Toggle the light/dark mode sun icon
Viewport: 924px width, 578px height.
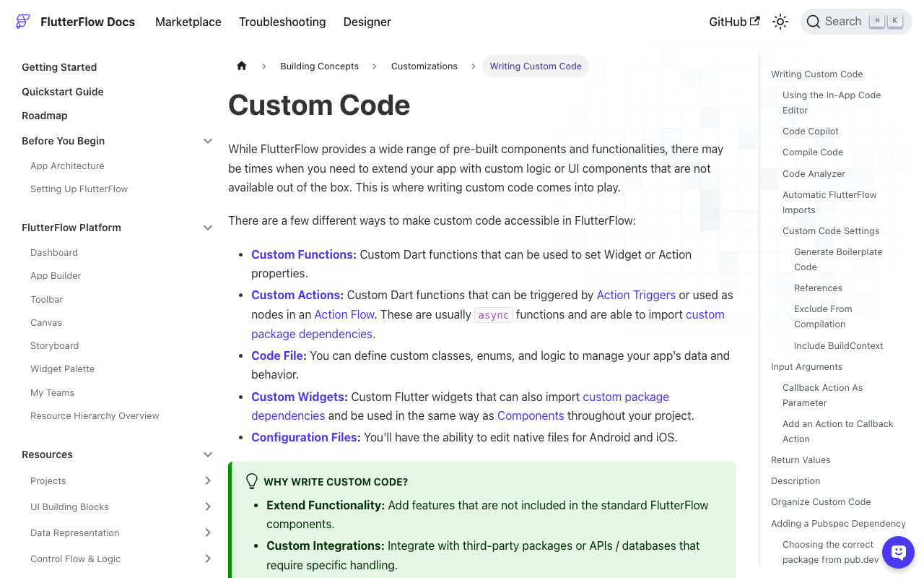click(x=780, y=22)
